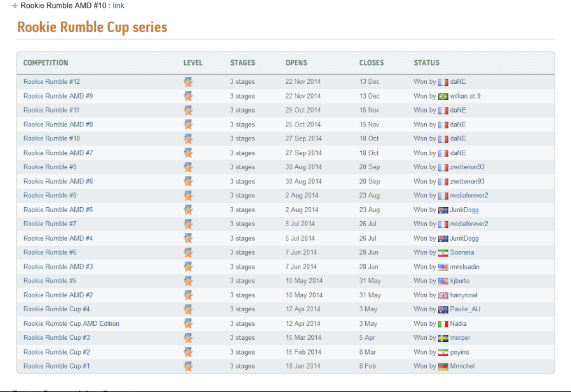Go to imreloadin's user profile
571x392 pixels.
click(x=464, y=267)
